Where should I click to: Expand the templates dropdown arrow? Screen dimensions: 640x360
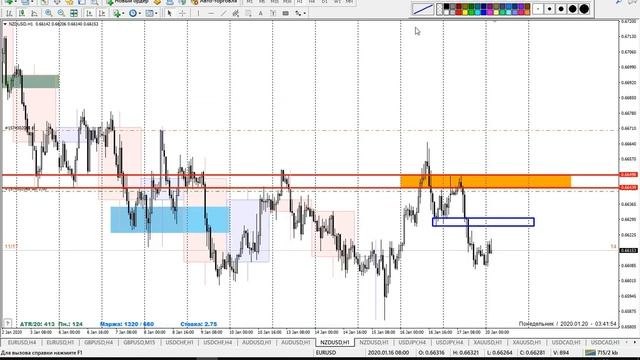(x=156, y=13)
